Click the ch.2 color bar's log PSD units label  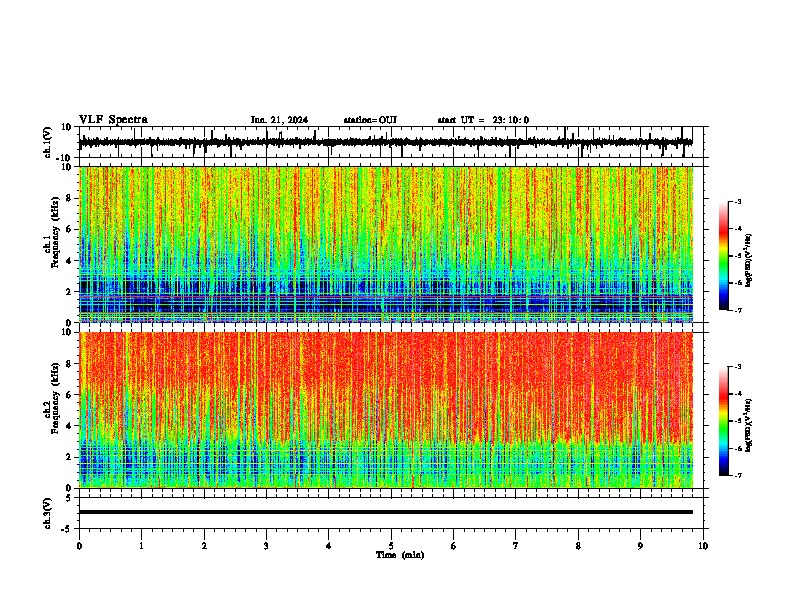coord(749,425)
